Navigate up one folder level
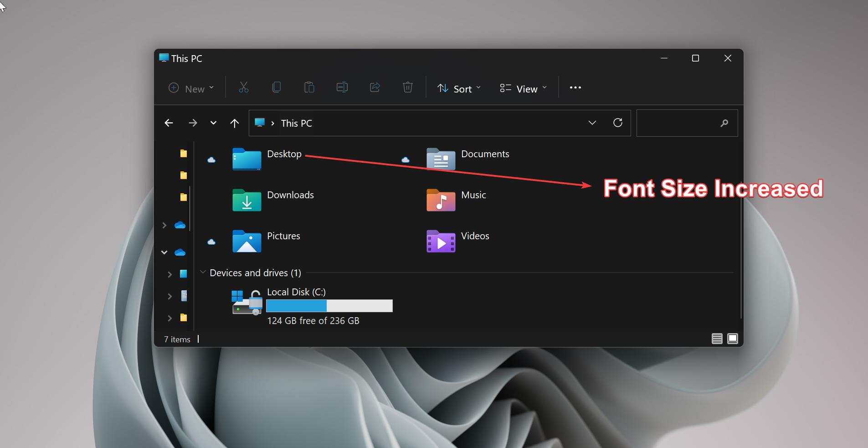868x448 pixels. coord(234,123)
